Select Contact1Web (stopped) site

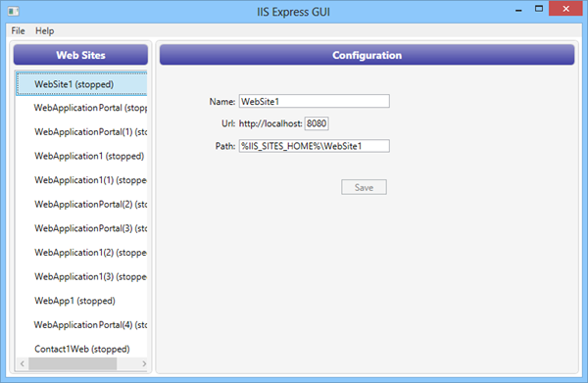point(81,348)
